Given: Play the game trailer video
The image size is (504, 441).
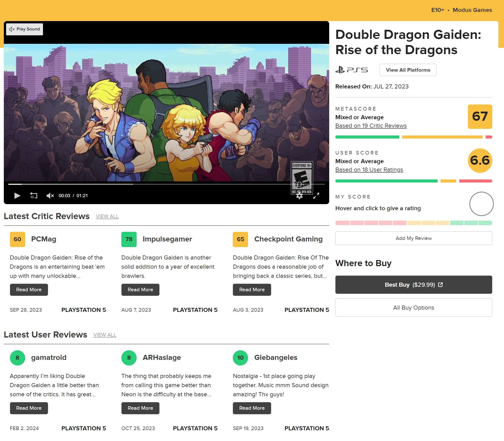Looking at the screenshot, I should point(17,195).
